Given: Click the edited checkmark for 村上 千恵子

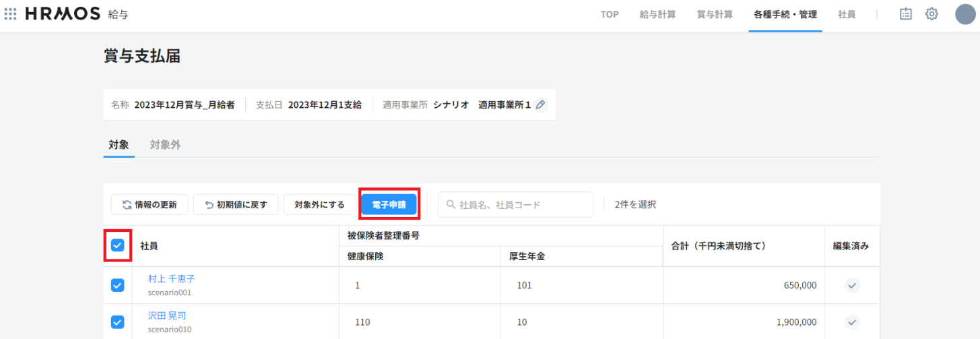Looking at the screenshot, I should click(x=852, y=286).
